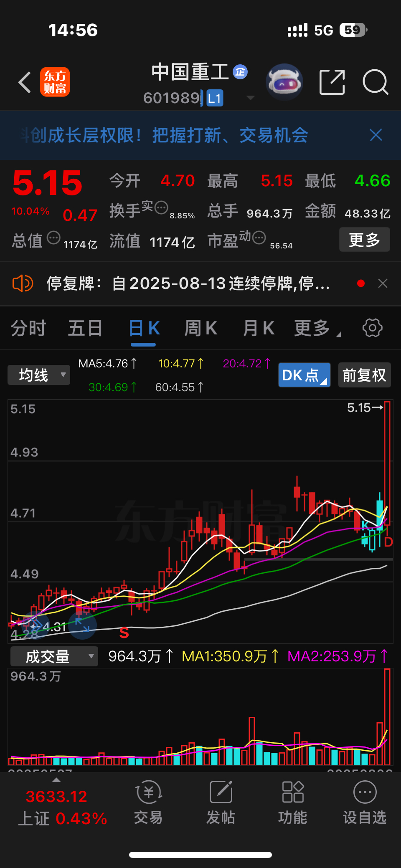
Task: Open the 功能 functions icon
Action: point(292,802)
